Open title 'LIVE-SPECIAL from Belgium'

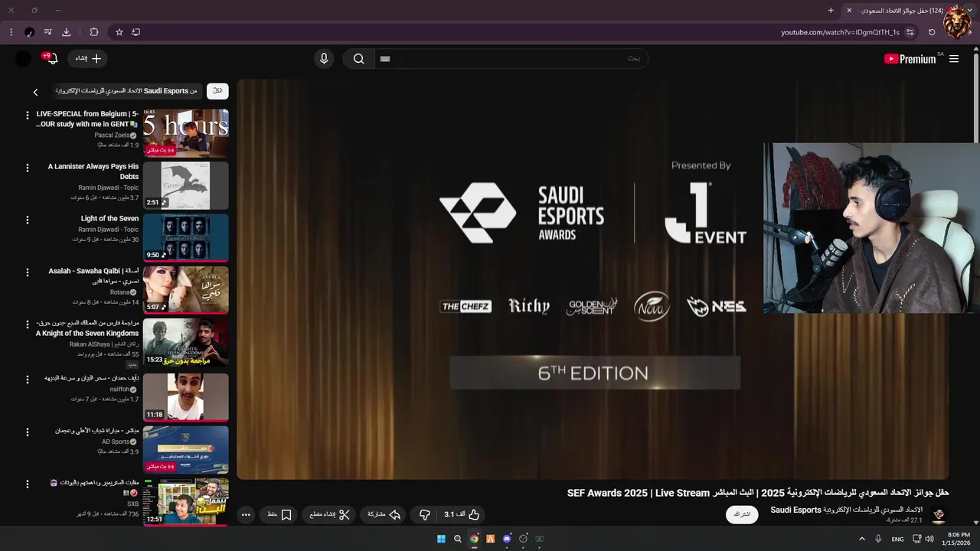[87, 119]
